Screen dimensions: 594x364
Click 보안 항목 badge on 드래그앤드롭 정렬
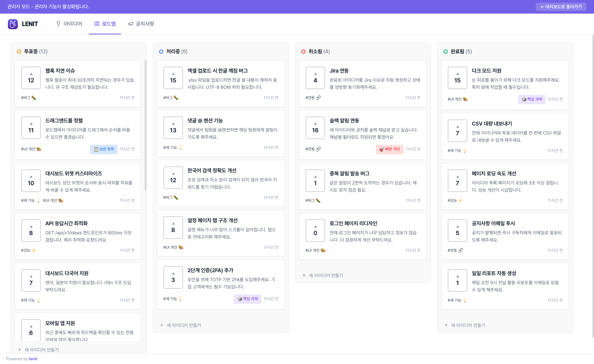pyautogui.click(x=104, y=149)
